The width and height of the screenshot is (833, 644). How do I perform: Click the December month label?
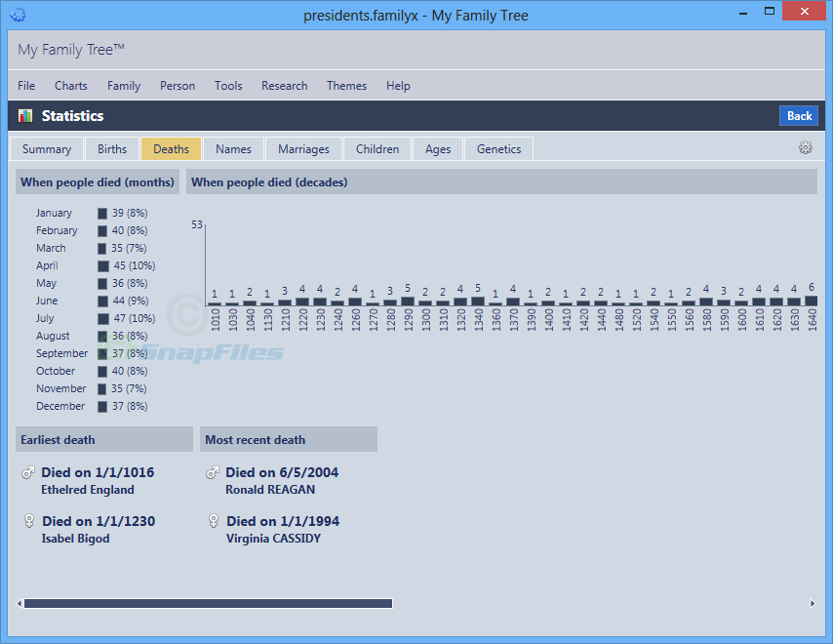point(60,406)
